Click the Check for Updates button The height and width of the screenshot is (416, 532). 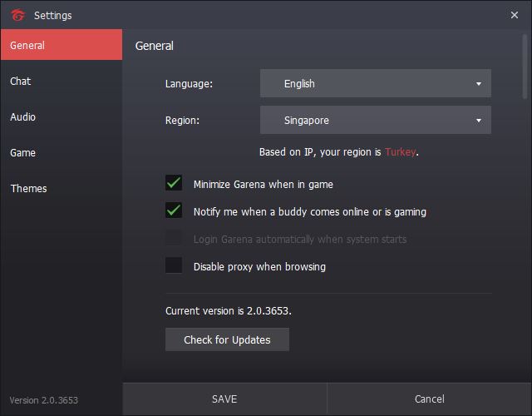[x=227, y=339]
